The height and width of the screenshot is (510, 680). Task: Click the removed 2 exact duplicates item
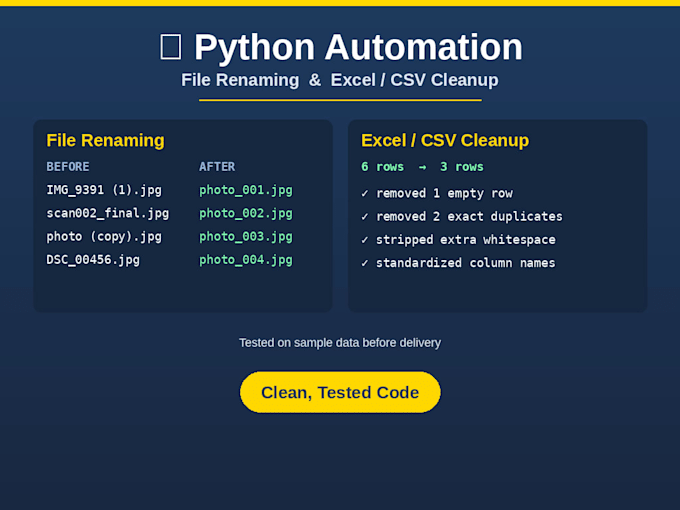coord(462,216)
